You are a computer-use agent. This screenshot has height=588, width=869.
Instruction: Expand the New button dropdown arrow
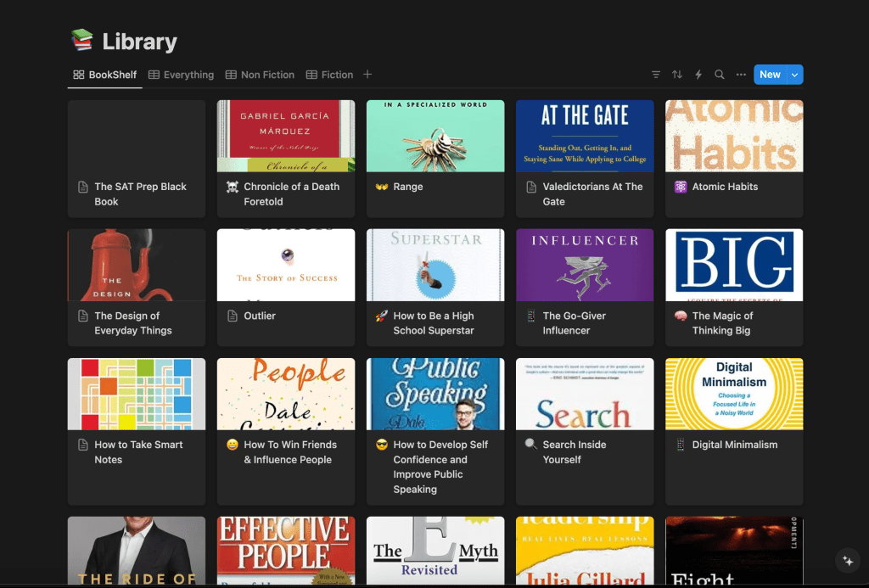(x=795, y=75)
